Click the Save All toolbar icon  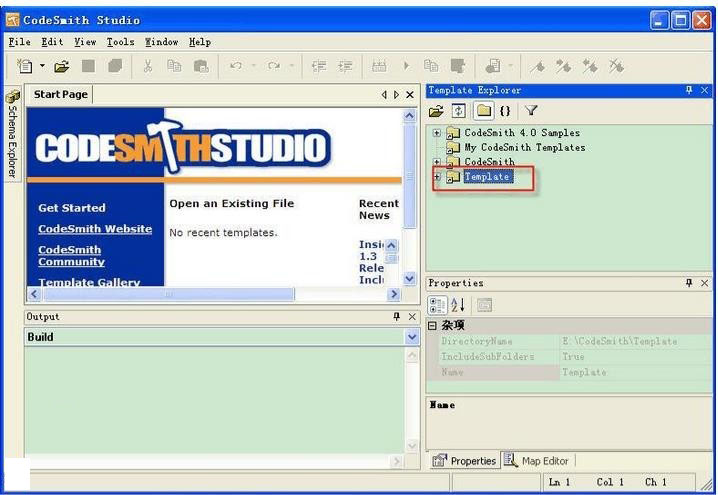[115, 66]
